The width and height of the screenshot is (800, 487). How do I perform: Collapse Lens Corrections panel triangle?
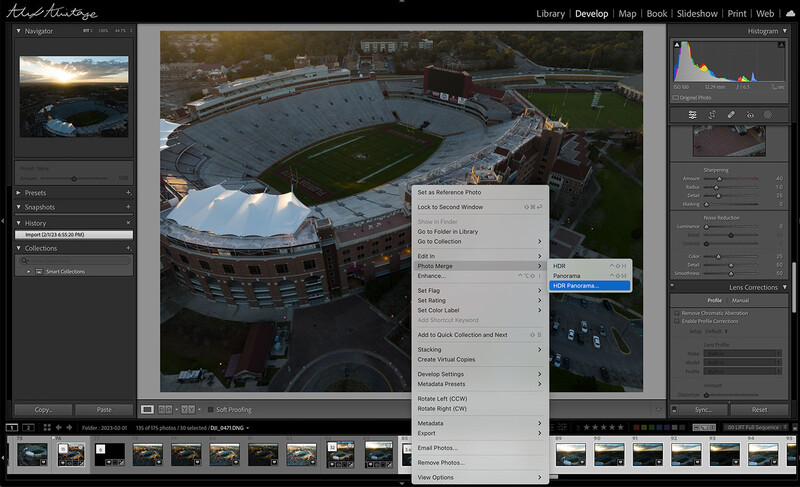point(785,287)
